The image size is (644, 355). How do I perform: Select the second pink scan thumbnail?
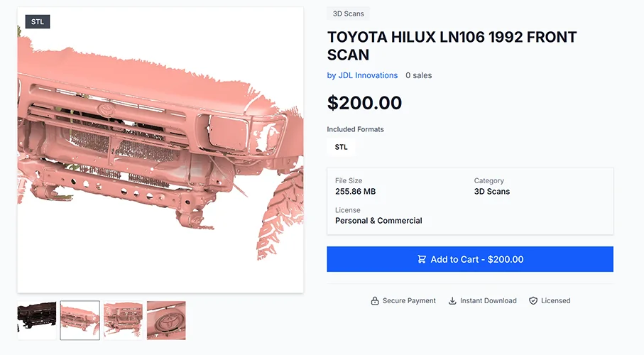pyautogui.click(x=80, y=320)
